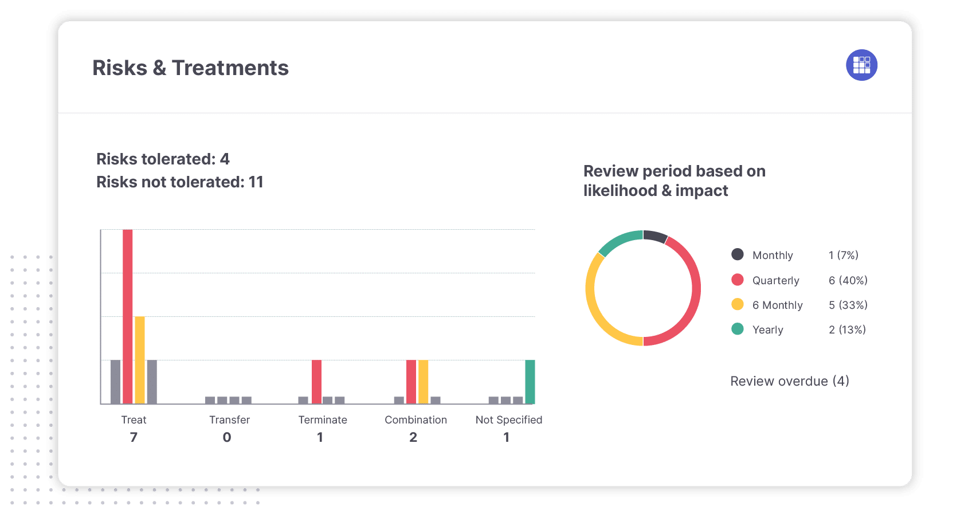Screen dimensions: 980x514
Task: Select the Not Specified category label
Action: [x=509, y=419]
